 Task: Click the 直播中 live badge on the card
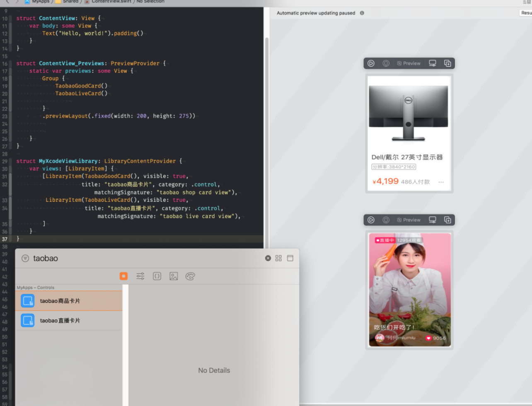[x=385, y=240]
